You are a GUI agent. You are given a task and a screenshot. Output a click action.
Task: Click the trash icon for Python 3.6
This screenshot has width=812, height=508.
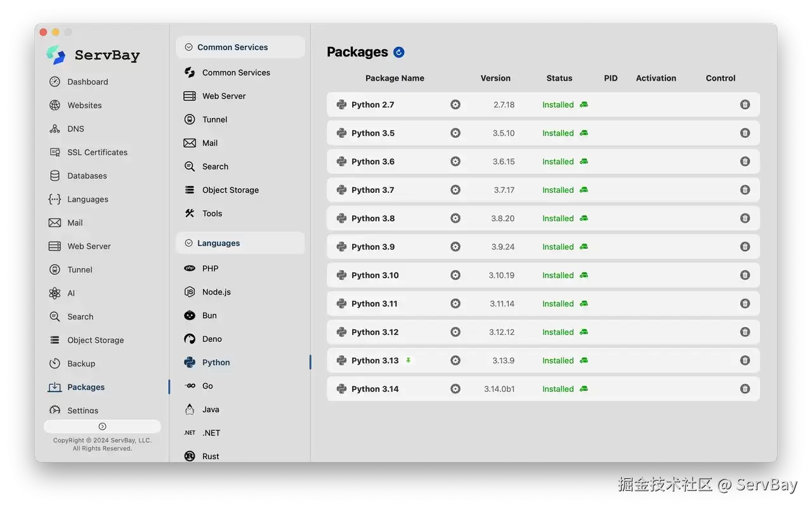745,162
